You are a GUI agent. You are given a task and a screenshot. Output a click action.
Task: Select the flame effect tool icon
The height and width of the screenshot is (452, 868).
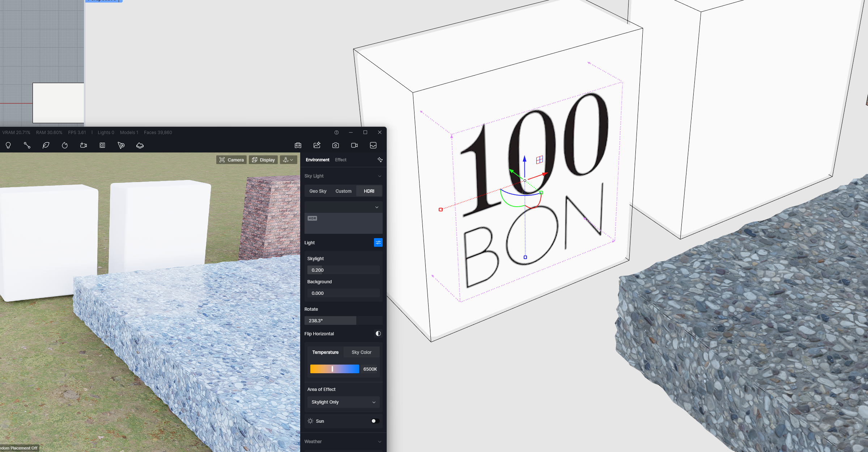click(65, 145)
